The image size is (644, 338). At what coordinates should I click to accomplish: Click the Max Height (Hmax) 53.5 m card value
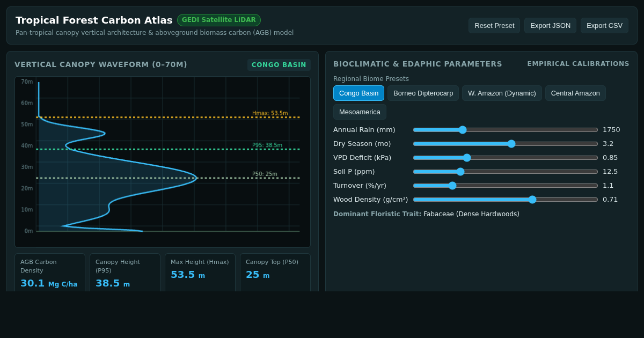[x=188, y=275]
